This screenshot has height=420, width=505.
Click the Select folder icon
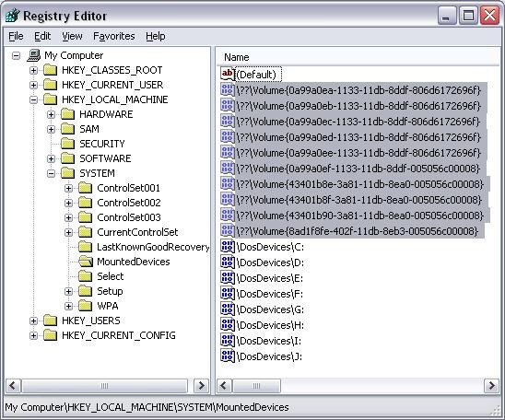point(86,276)
